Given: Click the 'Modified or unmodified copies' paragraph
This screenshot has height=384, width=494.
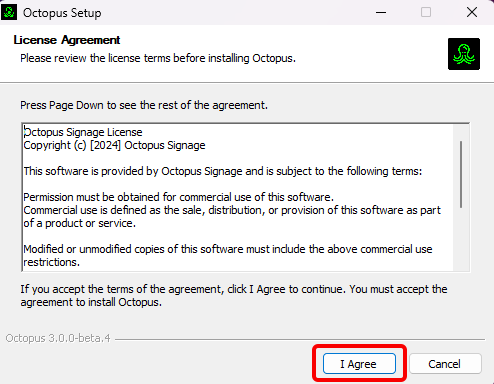Looking at the screenshot, I should click(x=228, y=256).
